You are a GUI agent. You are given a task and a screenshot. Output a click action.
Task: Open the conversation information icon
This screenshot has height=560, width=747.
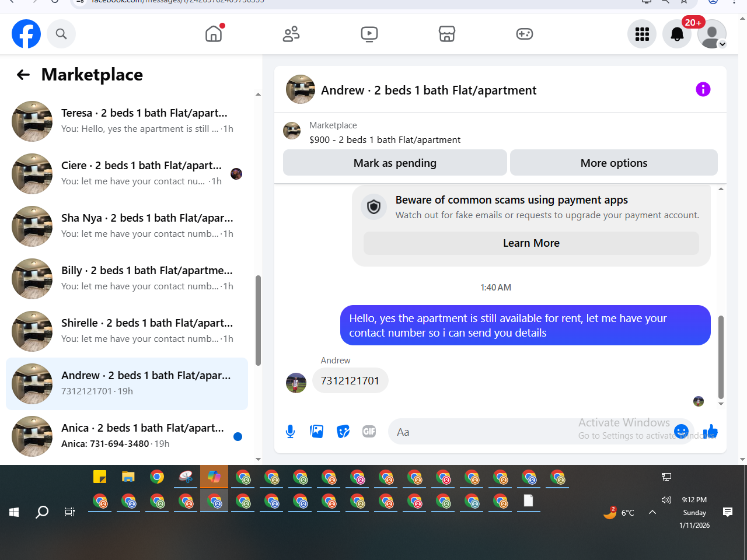(x=703, y=89)
